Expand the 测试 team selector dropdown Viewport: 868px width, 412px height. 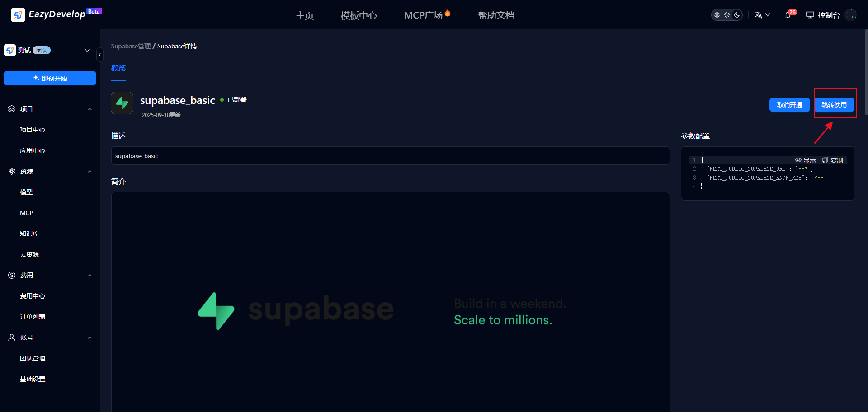click(x=87, y=50)
